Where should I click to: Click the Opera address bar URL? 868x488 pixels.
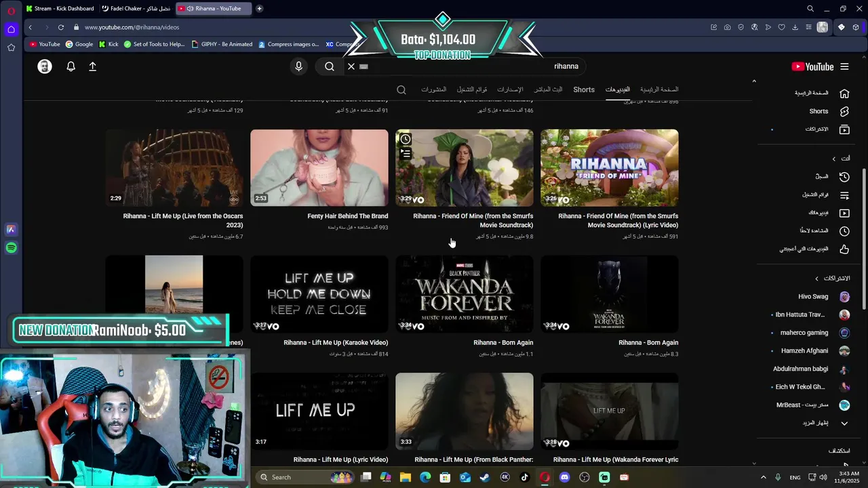click(x=132, y=27)
